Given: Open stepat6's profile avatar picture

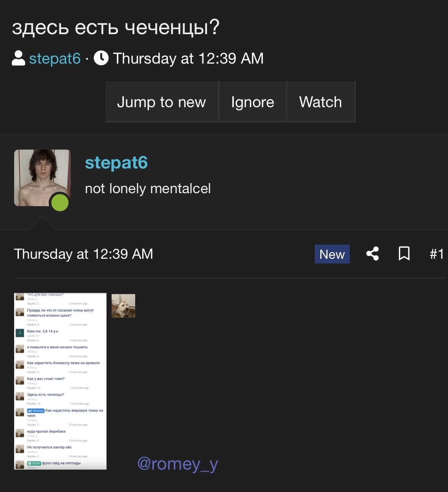Looking at the screenshot, I should [x=42, y=178].
